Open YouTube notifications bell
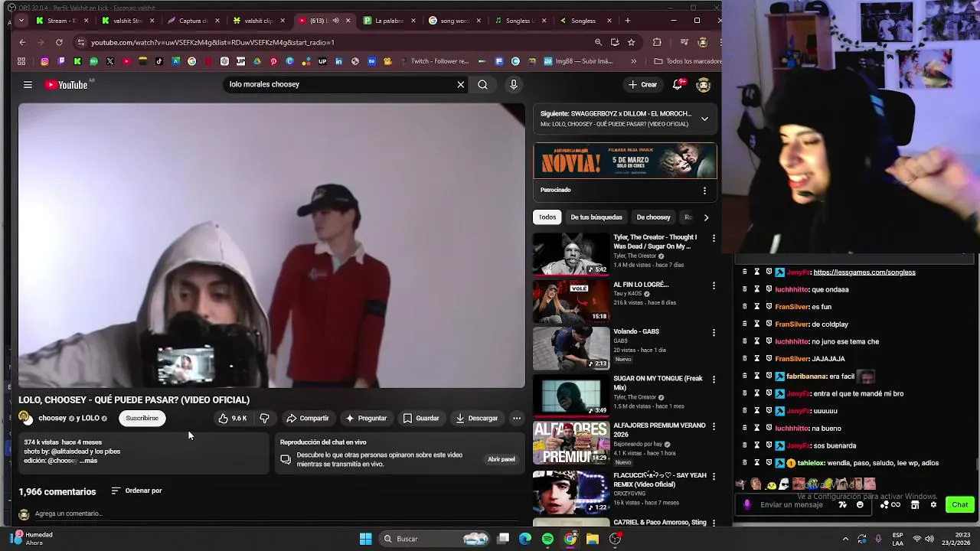The width and height of the screenshot is (980, 551). point(678,84)
